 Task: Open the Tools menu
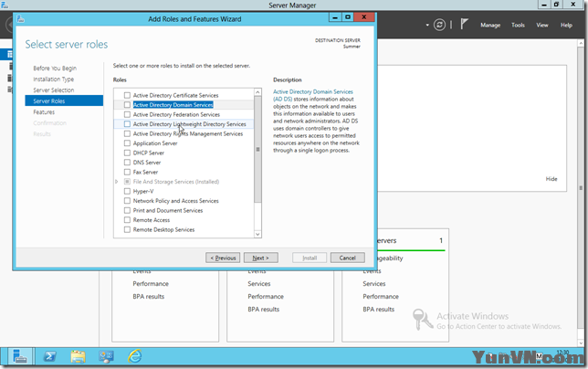pos(518,26)
